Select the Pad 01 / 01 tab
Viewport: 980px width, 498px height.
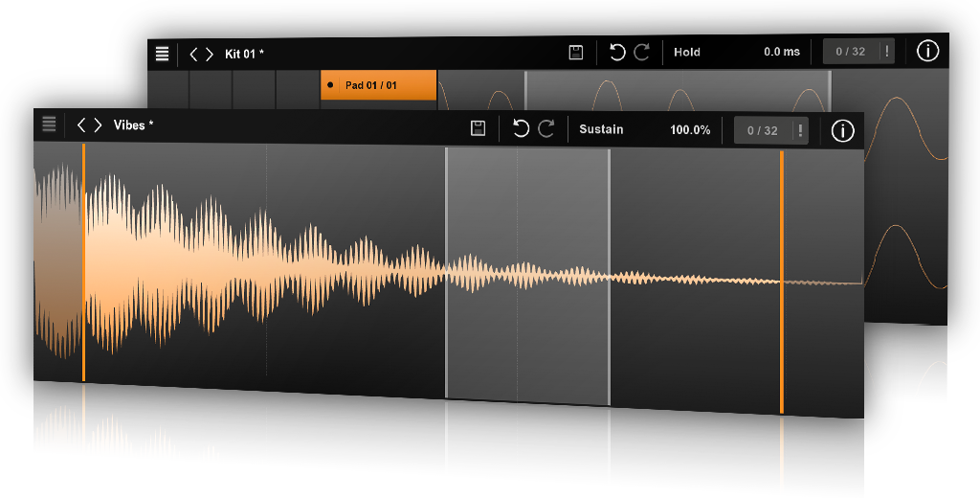[x=378, y=85]
